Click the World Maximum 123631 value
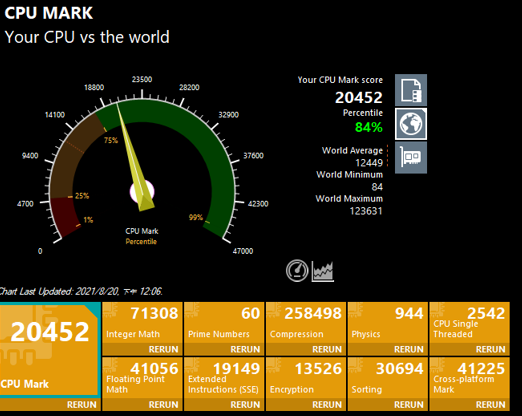Viewport: 522px width, 416px height. click(366, 211)
